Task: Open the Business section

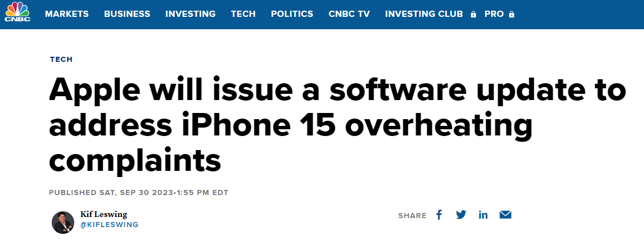Action: click(x=127, y=14)
